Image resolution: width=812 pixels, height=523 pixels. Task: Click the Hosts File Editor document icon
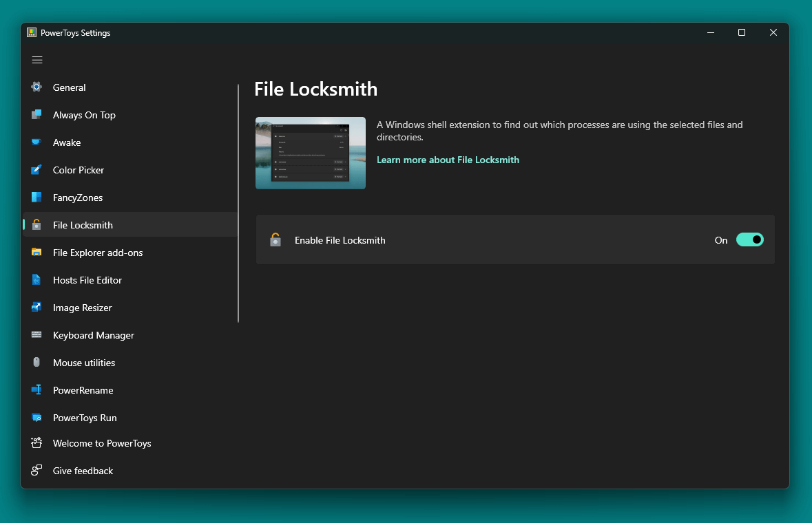(37, 280)
